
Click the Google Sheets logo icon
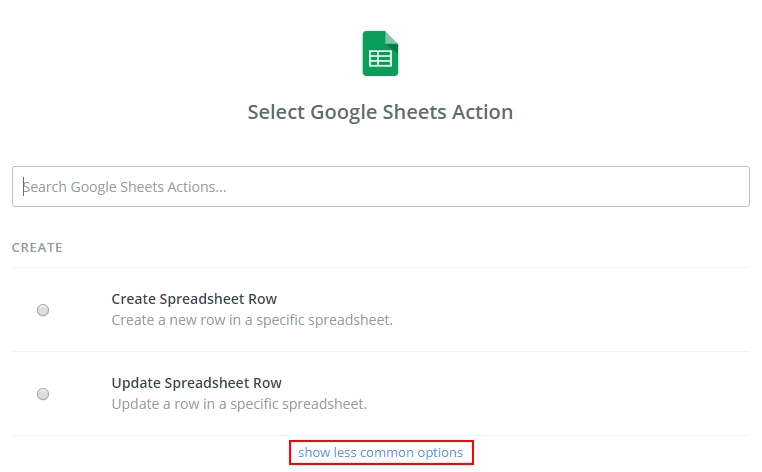(x=380, y=53)
